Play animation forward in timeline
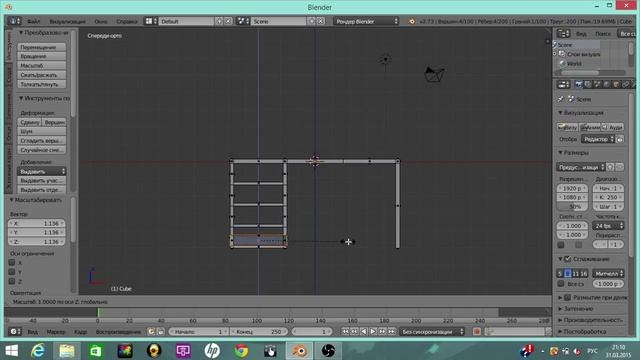 coord(373,332)
